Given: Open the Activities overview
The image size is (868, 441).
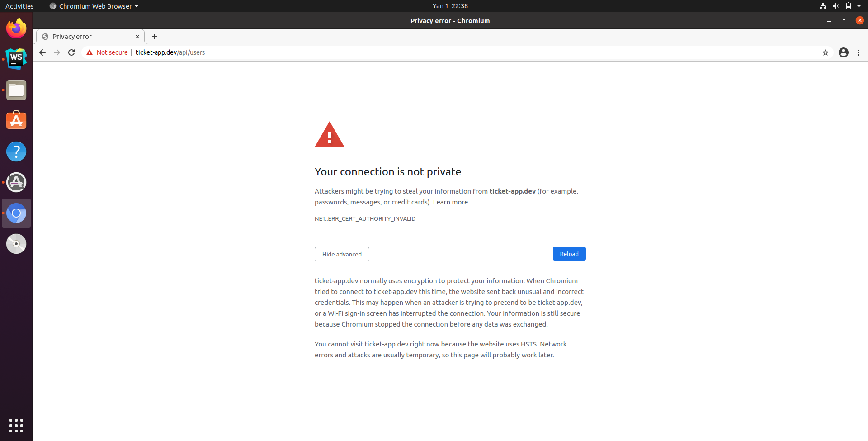Looking at the screenshot, I should click(19, 6).
